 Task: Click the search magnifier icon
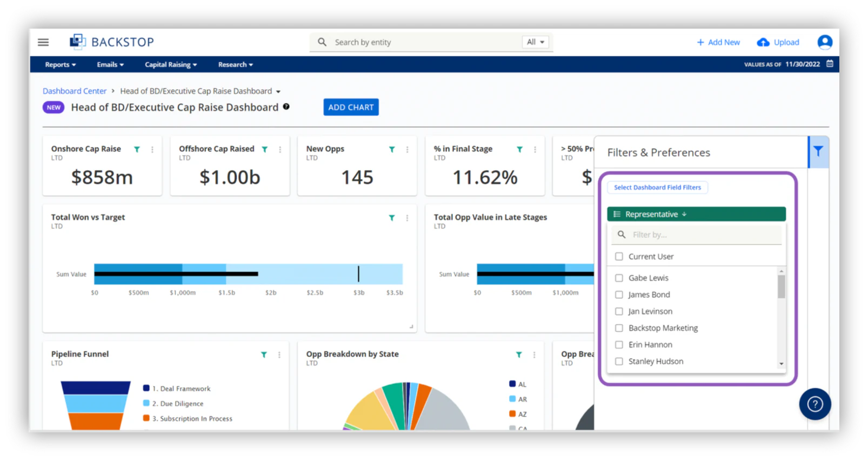pos(322,42)
